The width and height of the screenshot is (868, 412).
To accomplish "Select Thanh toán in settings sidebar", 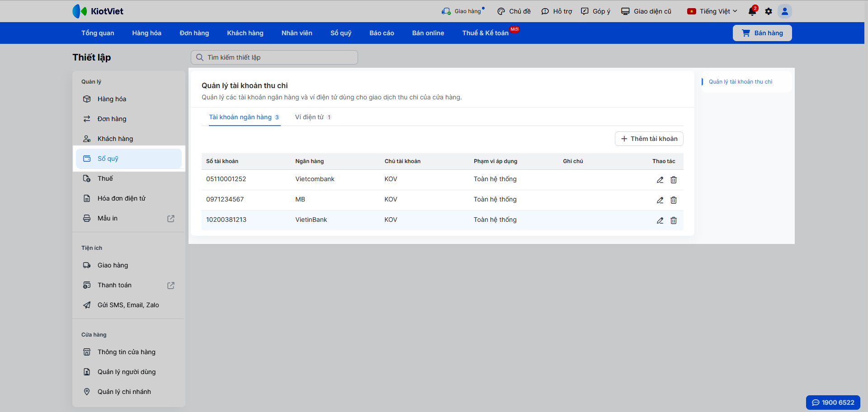I will (x=129, y=285).
